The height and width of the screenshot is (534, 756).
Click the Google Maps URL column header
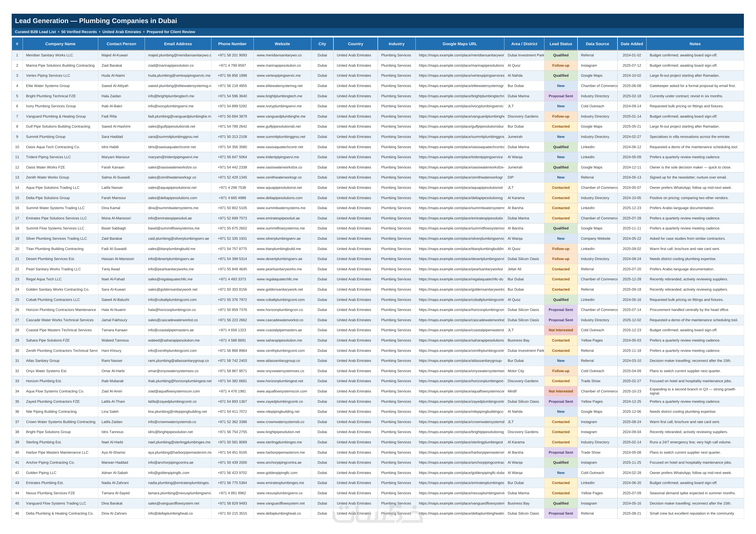(x=460, y=44)
